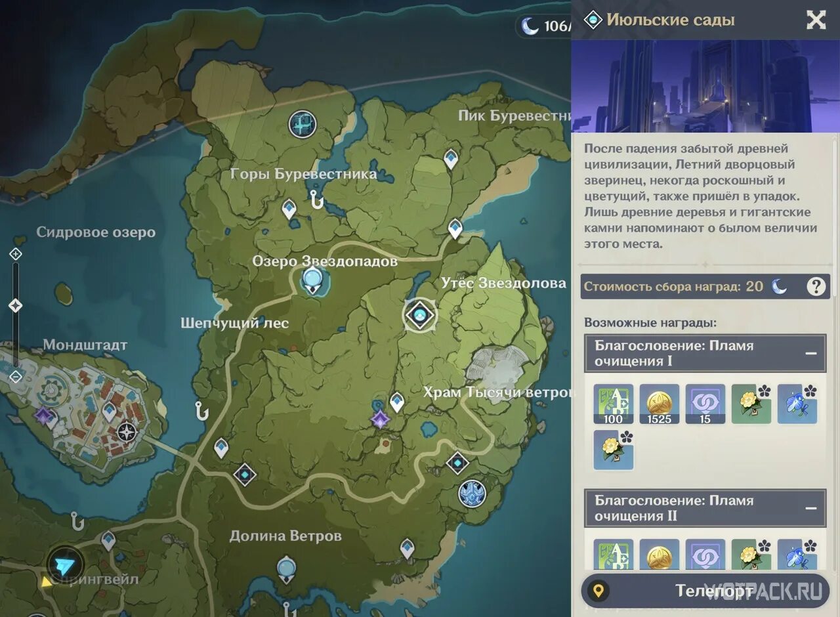Viewport: 840px width, 617px height.
Task: Click the Сидровое озеро map label
Action: tap(96, 232)
